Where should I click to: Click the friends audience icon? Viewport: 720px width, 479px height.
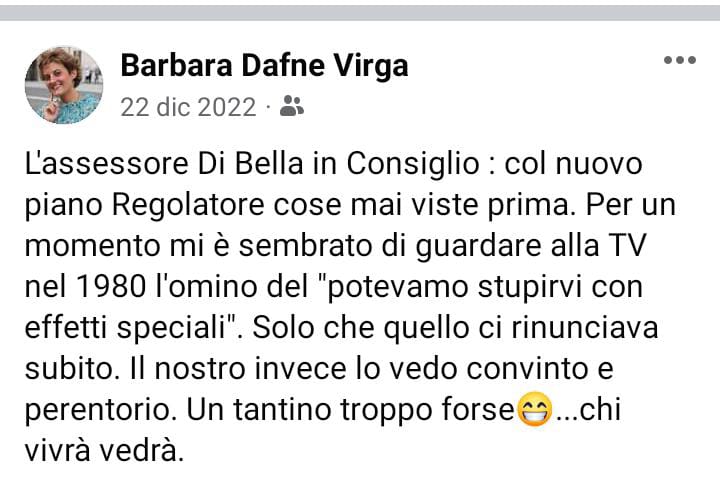pos(292,106)
